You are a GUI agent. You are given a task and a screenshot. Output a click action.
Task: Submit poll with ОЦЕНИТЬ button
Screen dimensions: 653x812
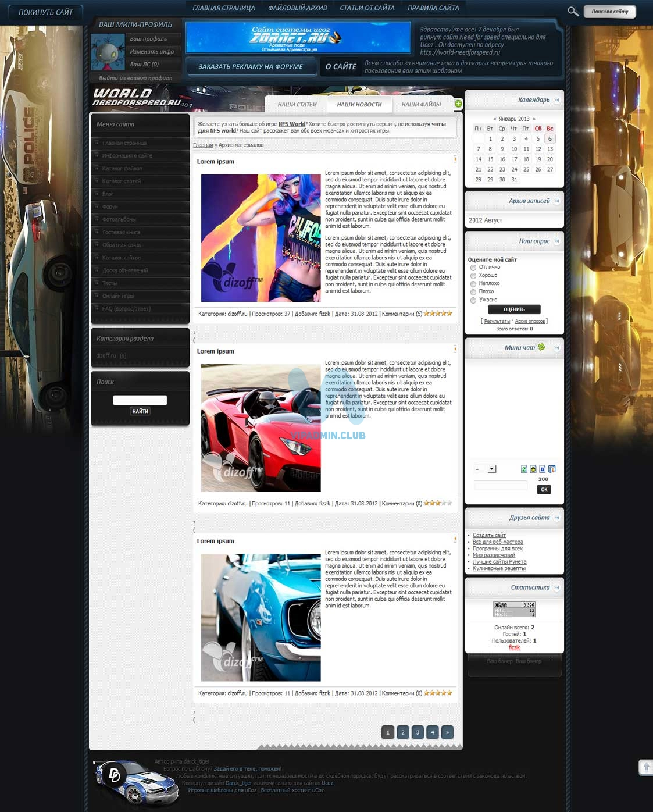tap(514, 309)
